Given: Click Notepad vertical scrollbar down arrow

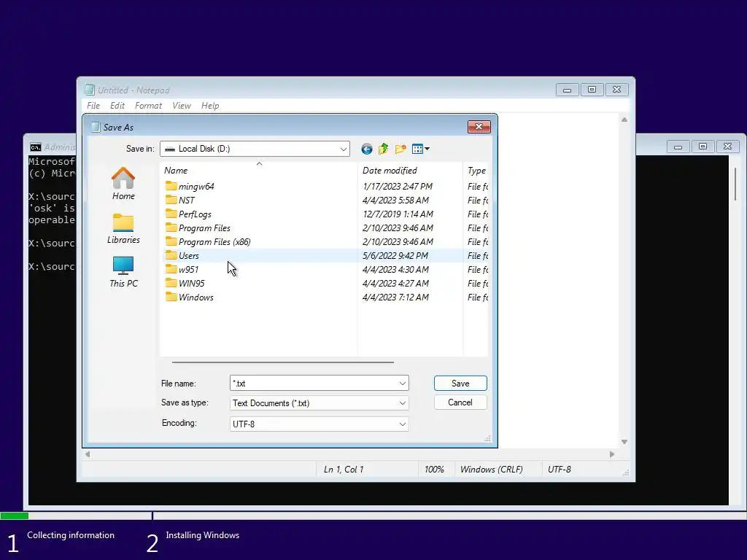Looking at the screenshot, I should pos(624,442).
